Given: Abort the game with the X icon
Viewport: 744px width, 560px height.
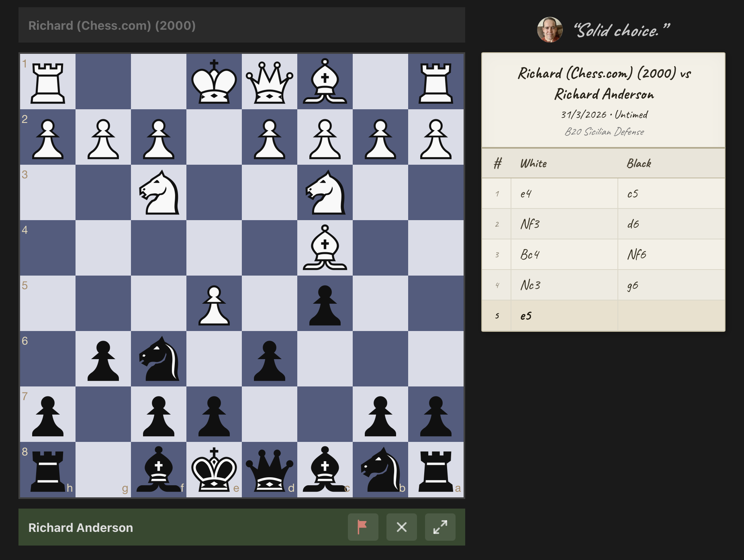Looking at the screenshot, I should click(401, 527).
